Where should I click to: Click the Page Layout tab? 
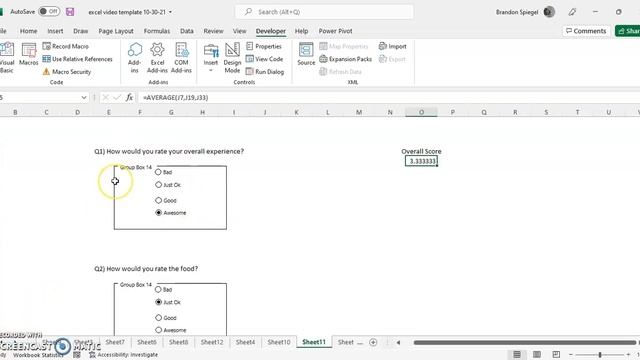pos(116,31)
